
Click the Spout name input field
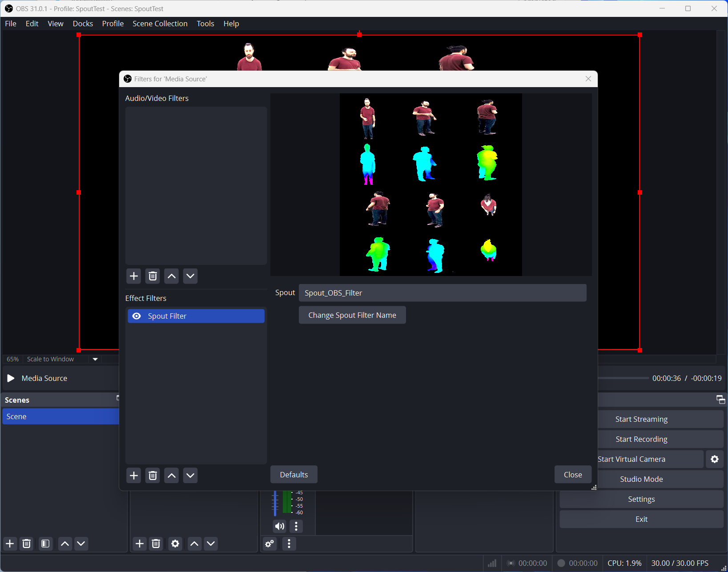point(442,293)
